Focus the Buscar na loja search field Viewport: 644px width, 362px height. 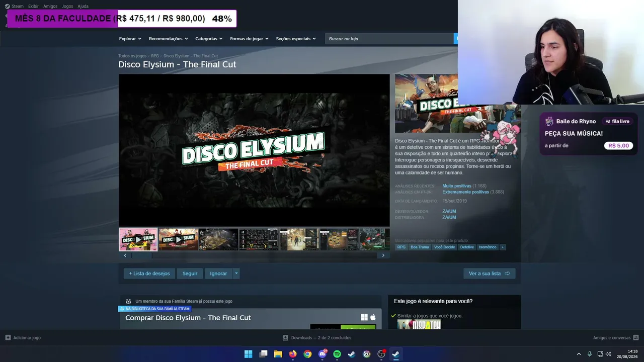tap(390, 39)
